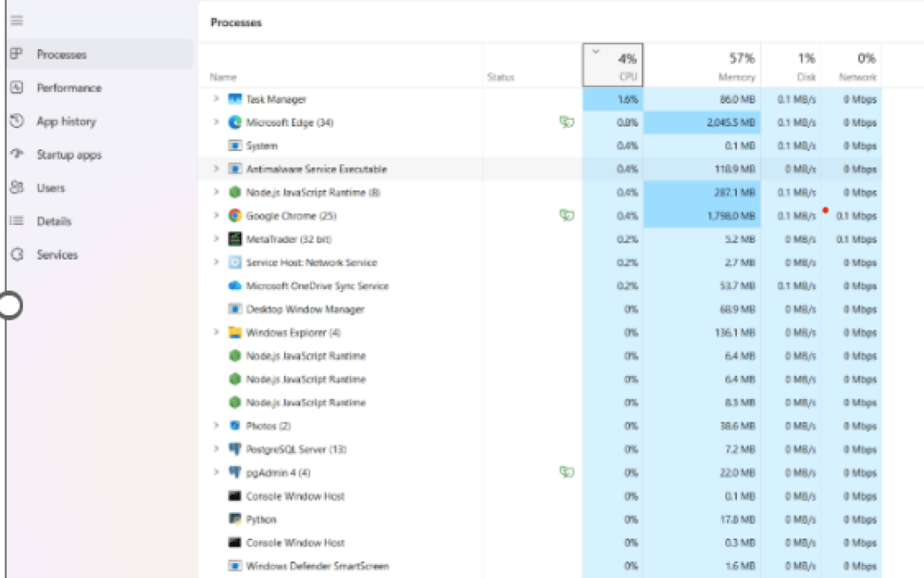Click the Startup apps gauge icon
Viewport: 924px width, 578px height.
[16, 154]
